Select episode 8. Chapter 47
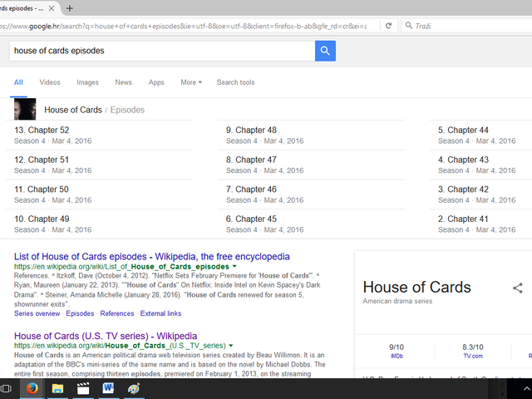 [x=312, y=165]
